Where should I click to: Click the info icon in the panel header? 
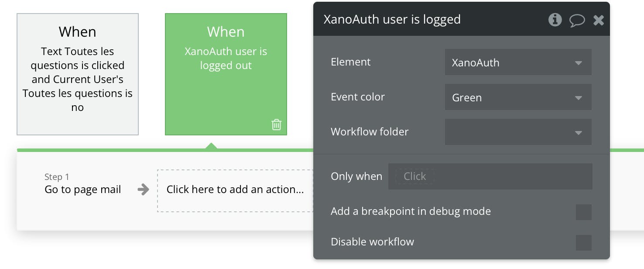coord(555,20)
